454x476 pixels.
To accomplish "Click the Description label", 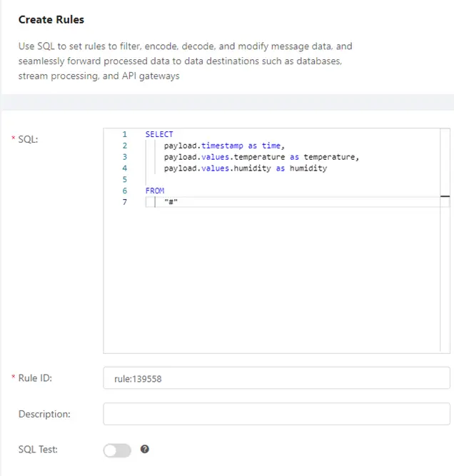I will click(44, 414).
